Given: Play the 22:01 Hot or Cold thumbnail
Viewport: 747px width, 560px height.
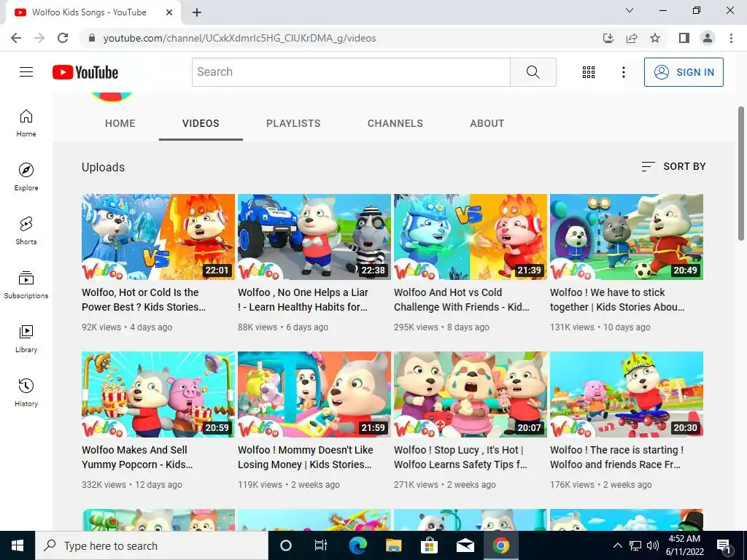Looking at the screenshot, I should point(158,237).
